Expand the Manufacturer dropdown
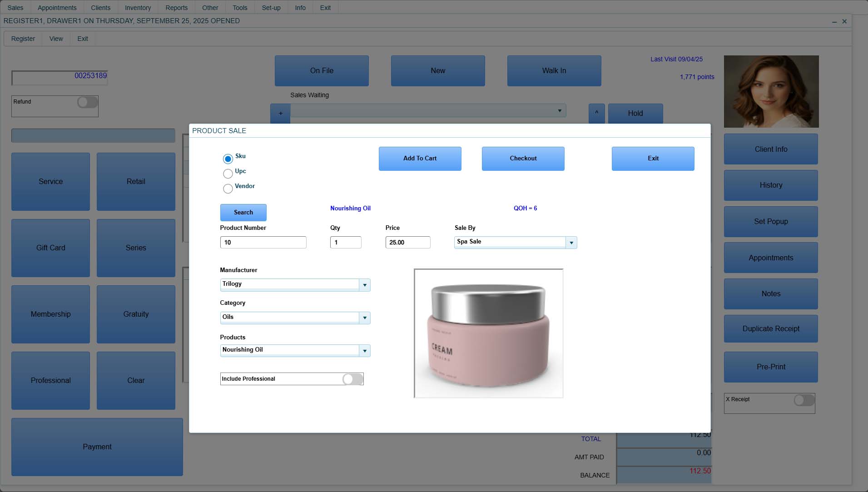This screenshot has height=492, width=868. click(364, 285)
